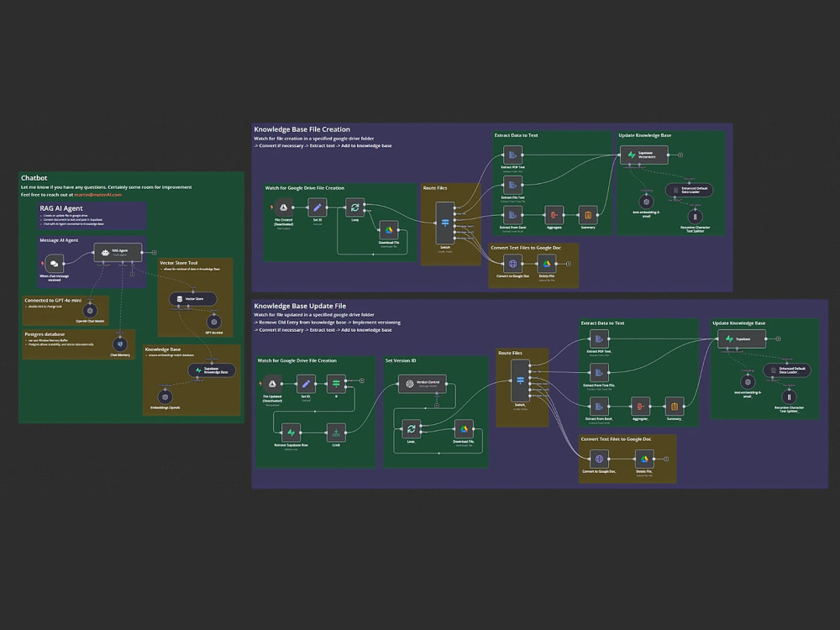Open Recursive Character Text Splitter in Update File workflow
The height and width of the screenshot is (630, 840).
click(789, 397)
